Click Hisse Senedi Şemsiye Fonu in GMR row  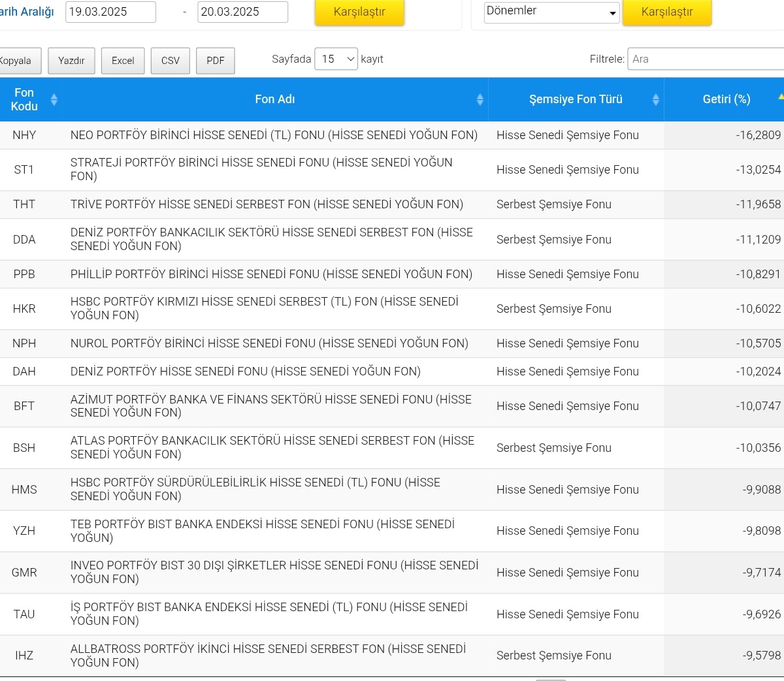(x=568, y=573)
